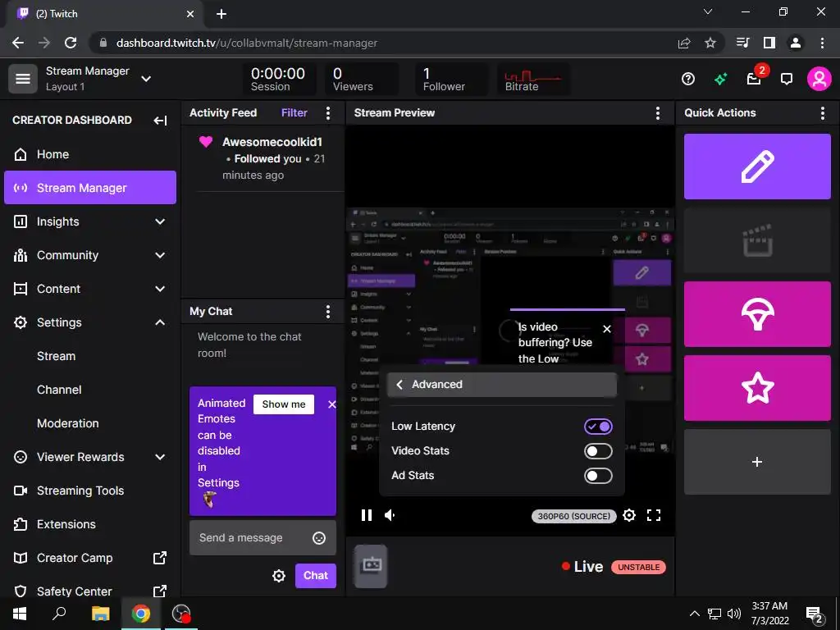This screenshot has width=840, height=630.
Task: Open the notifications inbox with badge 2
Action: pos(754,80)
